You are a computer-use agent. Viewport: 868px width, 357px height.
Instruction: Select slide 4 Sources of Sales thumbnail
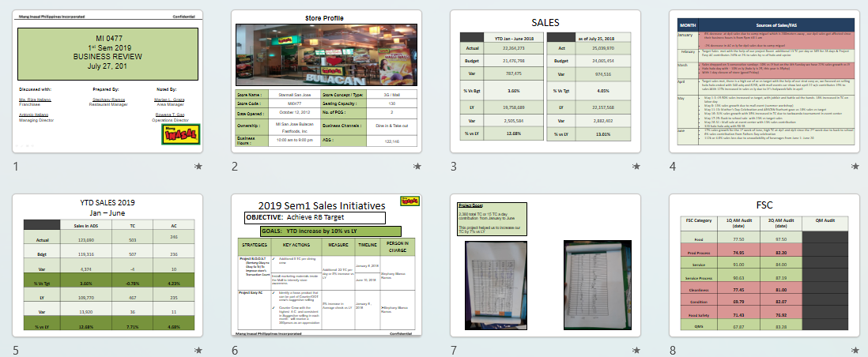(764, 81)
